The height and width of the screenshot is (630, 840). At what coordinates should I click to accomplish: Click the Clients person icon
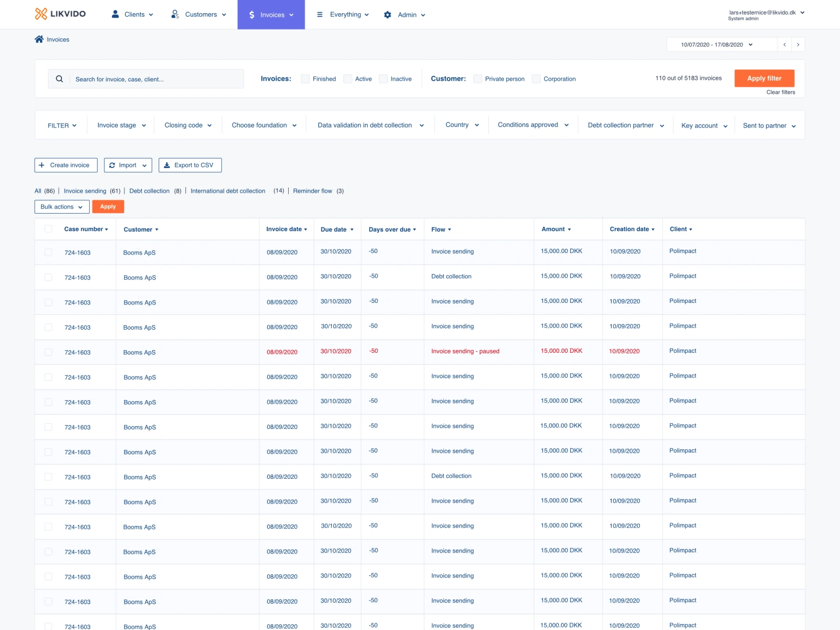point(115,14)
